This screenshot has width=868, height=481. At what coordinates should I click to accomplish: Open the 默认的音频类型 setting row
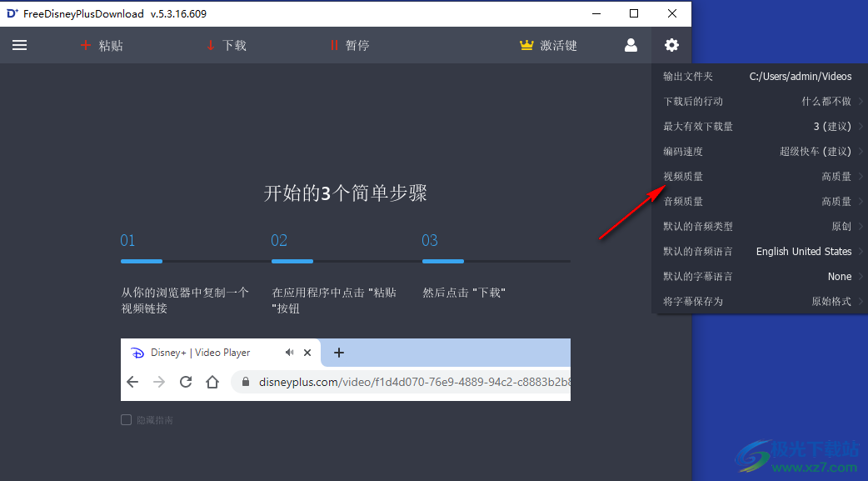point(760,226)
